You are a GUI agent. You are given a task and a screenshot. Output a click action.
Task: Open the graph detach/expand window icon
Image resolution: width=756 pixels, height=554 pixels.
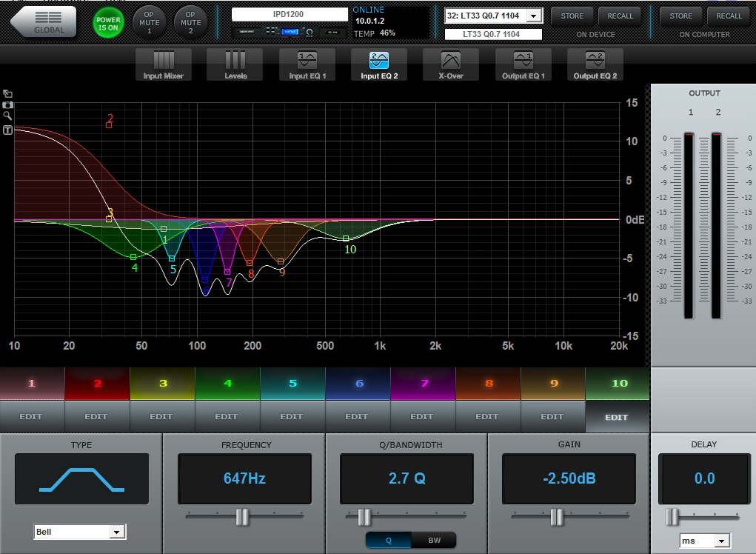[x=7, y=93]
